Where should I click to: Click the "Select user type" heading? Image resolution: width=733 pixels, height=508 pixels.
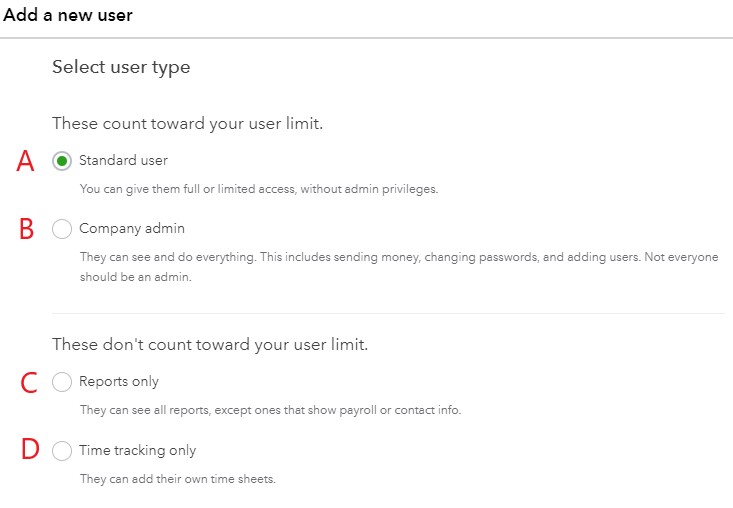121,67
